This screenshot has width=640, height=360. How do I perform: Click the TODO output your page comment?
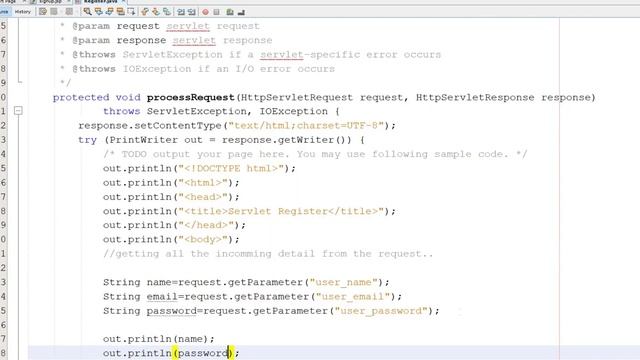click(315, 154)
